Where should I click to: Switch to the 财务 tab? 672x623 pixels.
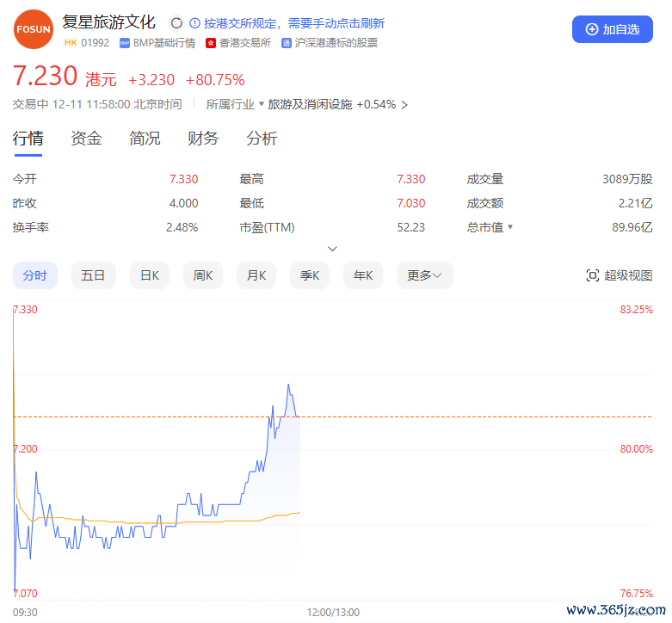[203, 139]
